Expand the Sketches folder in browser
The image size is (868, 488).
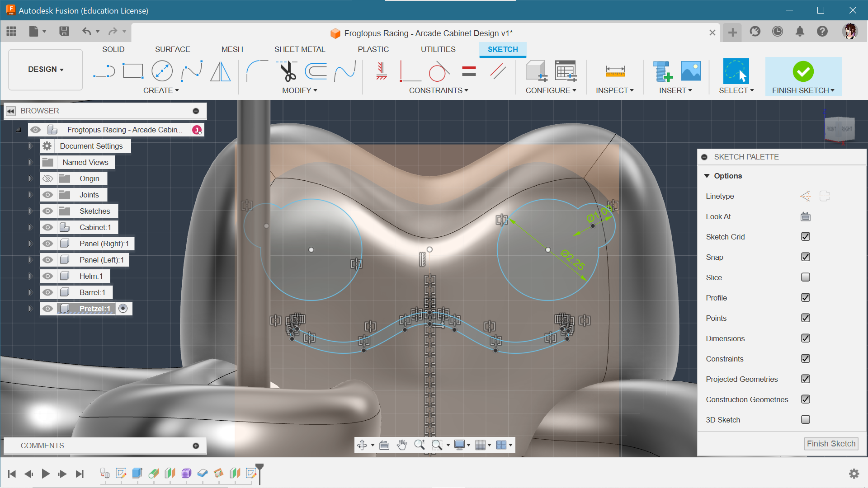point(30,211)
